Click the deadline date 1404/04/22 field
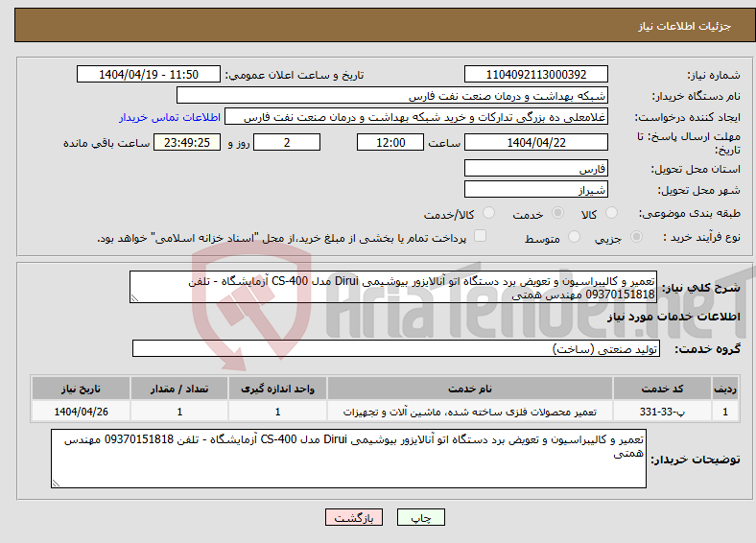The width and height of the screenshot is (756, 543). pyautogui.click(x=535, y=142)
